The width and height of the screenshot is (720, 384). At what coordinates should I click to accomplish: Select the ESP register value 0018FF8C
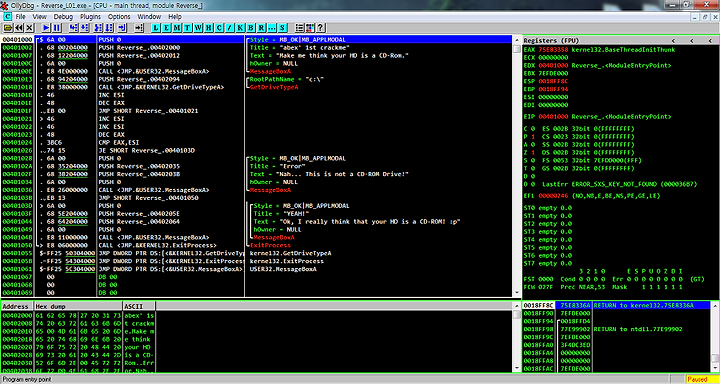[x=554, y=81]
